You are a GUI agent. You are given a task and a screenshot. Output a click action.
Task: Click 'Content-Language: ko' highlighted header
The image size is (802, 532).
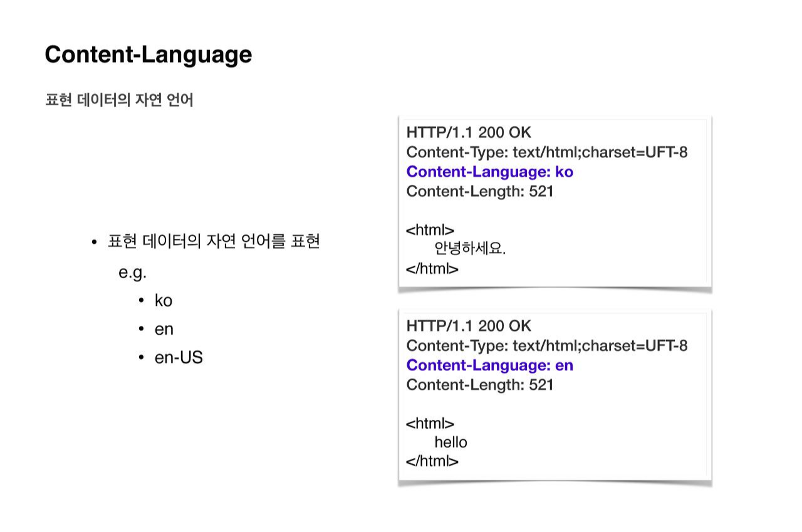(490, 172)
